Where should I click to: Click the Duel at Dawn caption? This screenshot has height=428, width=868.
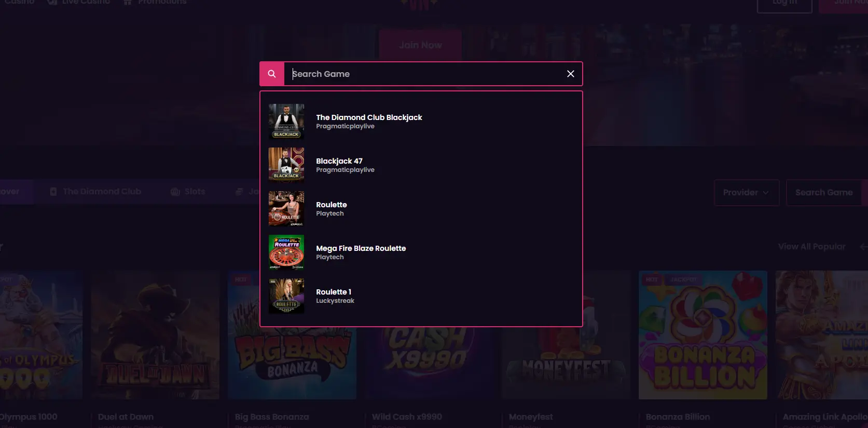click(126, 417)
